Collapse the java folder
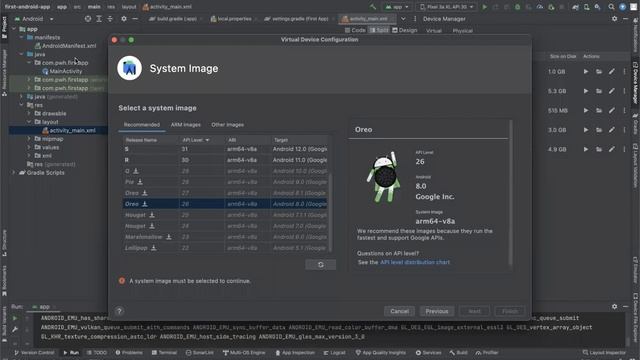640x360 pixels. (x=21, y=54)
